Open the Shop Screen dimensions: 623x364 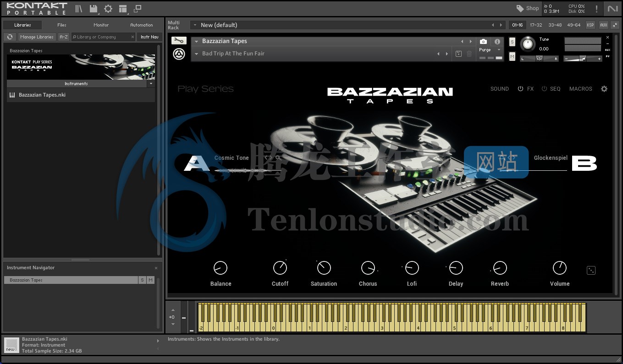tap(528, 8)
